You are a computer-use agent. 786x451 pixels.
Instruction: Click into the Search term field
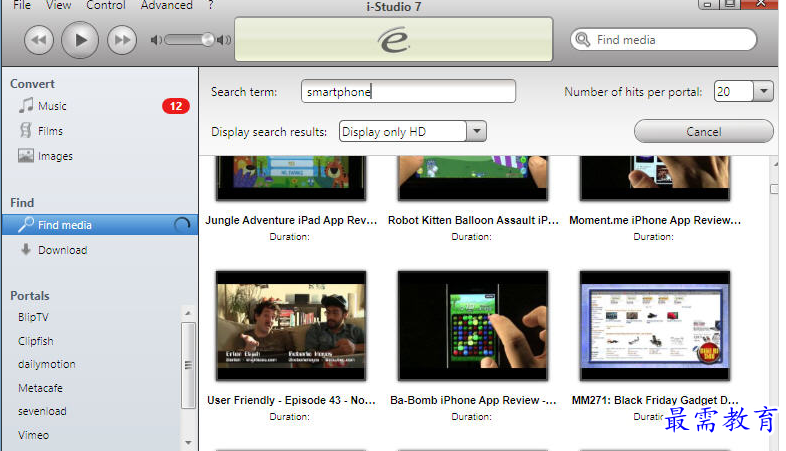coord(408,92)
